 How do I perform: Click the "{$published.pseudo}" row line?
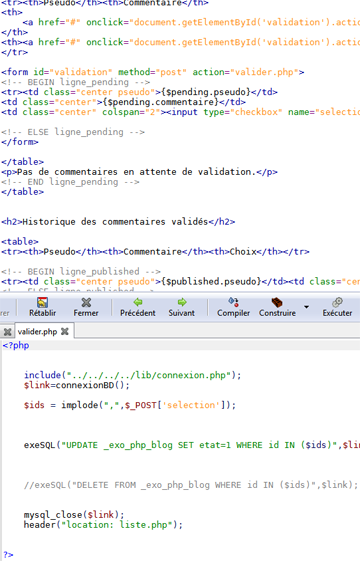click(x=180, y=282)
